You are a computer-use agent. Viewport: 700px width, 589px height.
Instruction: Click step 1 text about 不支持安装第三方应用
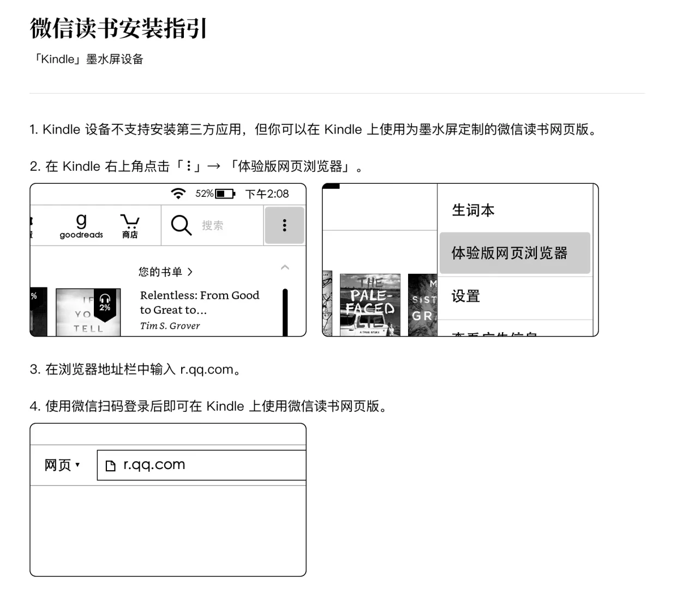pos(314,129)
